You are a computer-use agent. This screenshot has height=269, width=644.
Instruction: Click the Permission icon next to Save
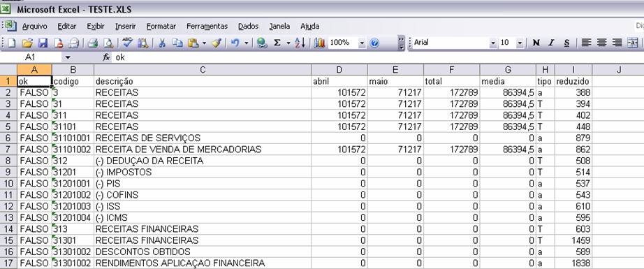58,43
